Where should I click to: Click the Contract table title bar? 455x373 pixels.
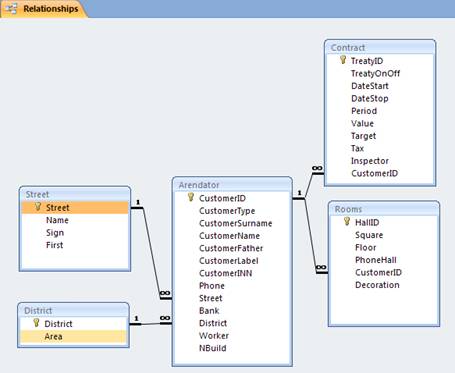[380, 47]
